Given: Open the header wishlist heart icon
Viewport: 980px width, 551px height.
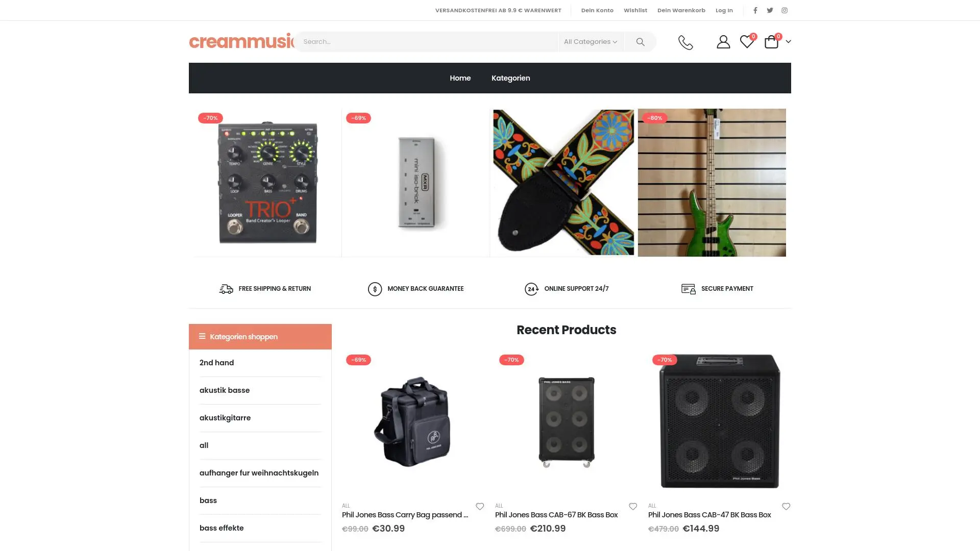Looking at the screenshot, I should [x=747, y=42].
